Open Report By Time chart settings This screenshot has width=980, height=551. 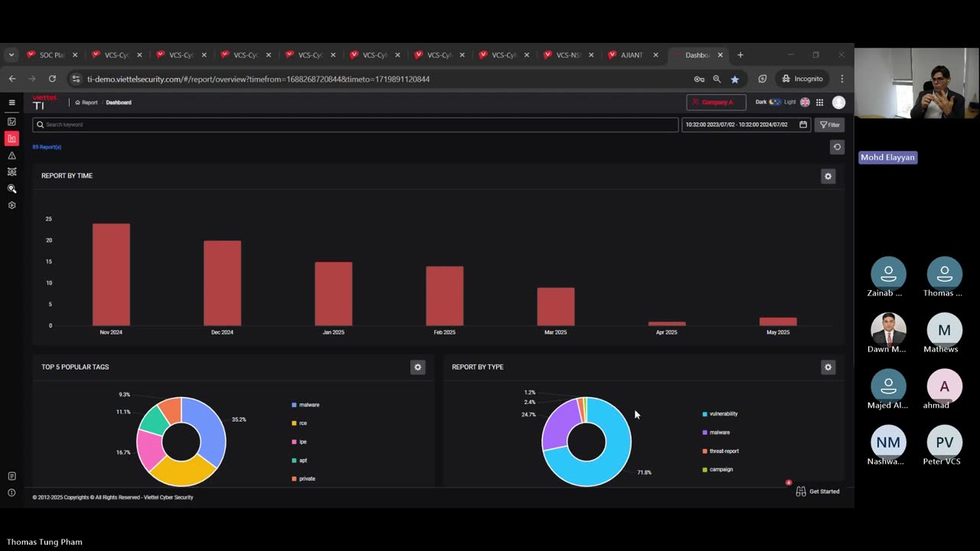tap(828, 176)
